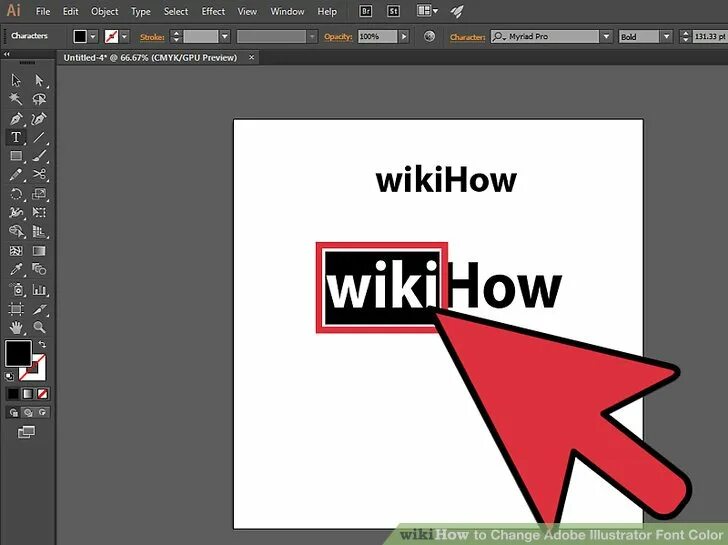The width and height of the screenshot is (728, 545).
Task: Pick the Paintbrush tool
Action: [x=39, y=156]
